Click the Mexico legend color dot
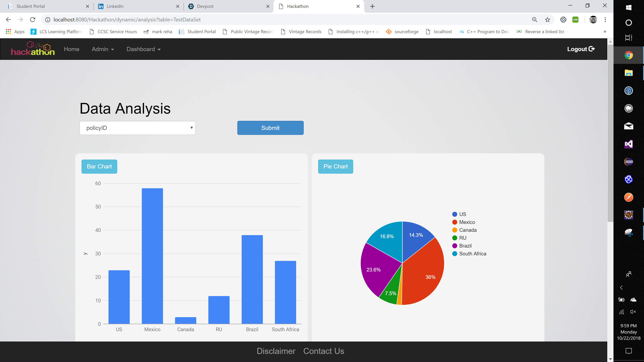The height and width of the screenshot is (362, 644). (455, 222)
